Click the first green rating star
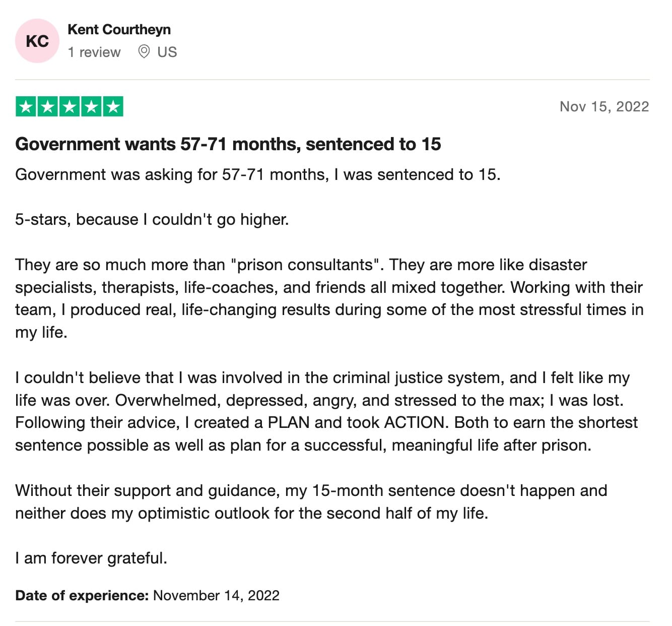Image resolution: width=672 pixels, height=626 pixels. [26, 106]
